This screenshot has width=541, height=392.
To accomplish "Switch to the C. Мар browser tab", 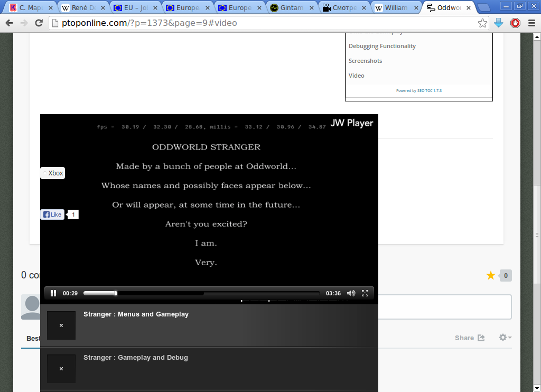I will click(31, 7).
